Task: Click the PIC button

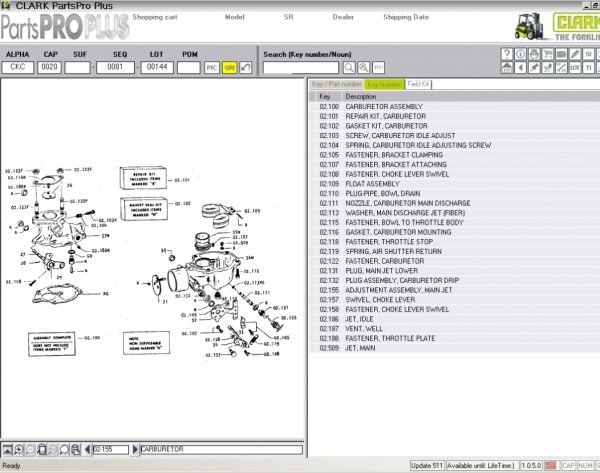Action: tap(212, 68)
